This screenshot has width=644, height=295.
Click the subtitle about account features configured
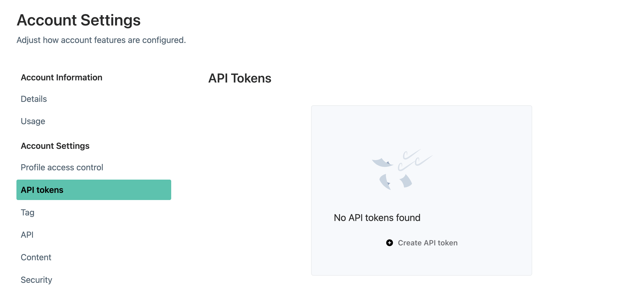(x=101, y=40)
